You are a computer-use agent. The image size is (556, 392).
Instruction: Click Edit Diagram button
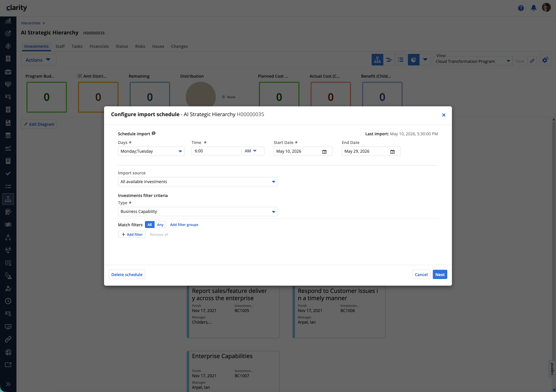[x=39, y=124]
